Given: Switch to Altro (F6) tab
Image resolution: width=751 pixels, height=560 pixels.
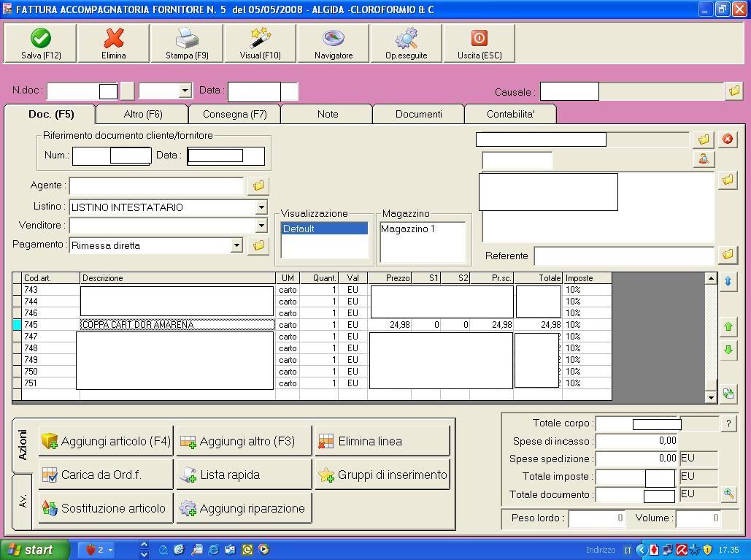Looking at the screenshot, I should 143,115.
